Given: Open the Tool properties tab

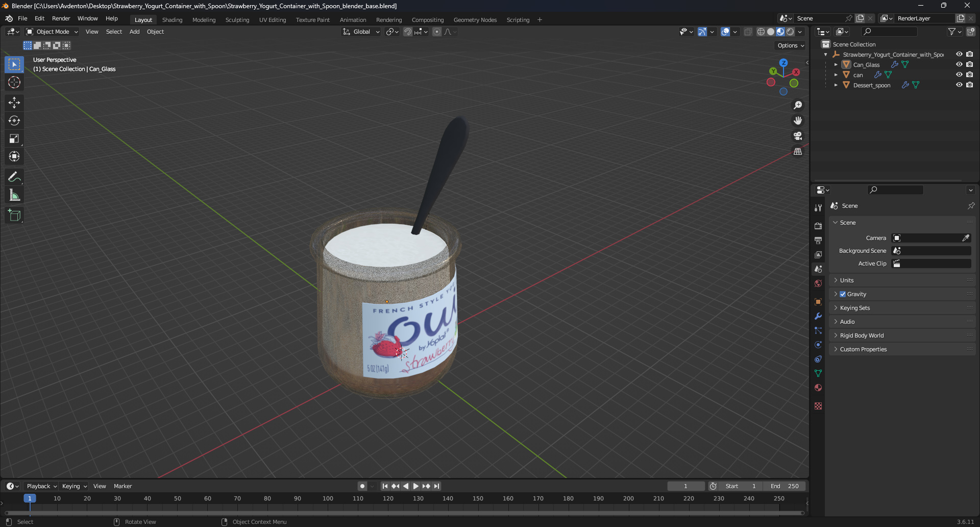Looking at the screenshot, I should coord(818,207).
